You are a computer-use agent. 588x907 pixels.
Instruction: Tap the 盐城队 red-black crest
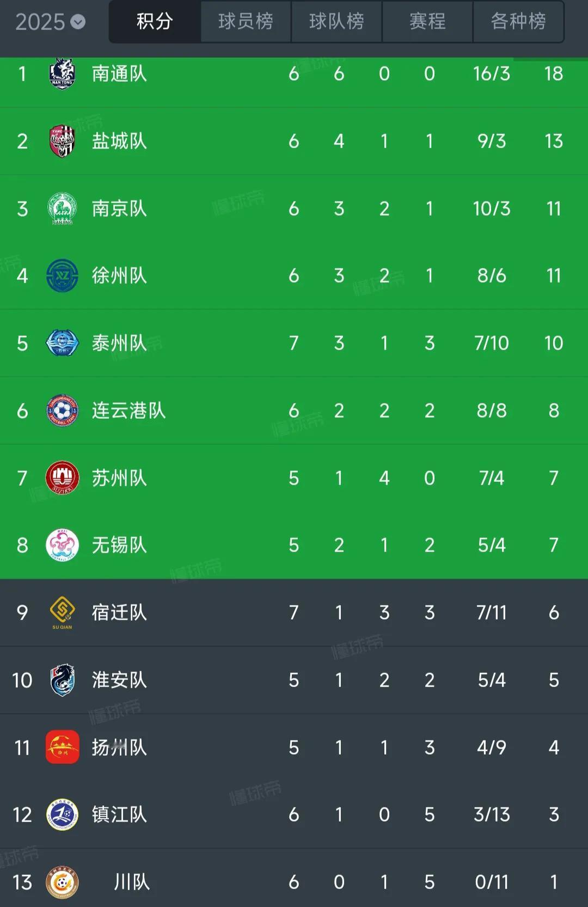point(62,141)
